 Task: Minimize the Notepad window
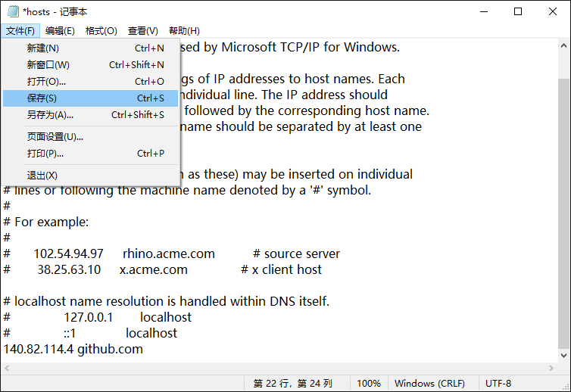coord(484,11)
